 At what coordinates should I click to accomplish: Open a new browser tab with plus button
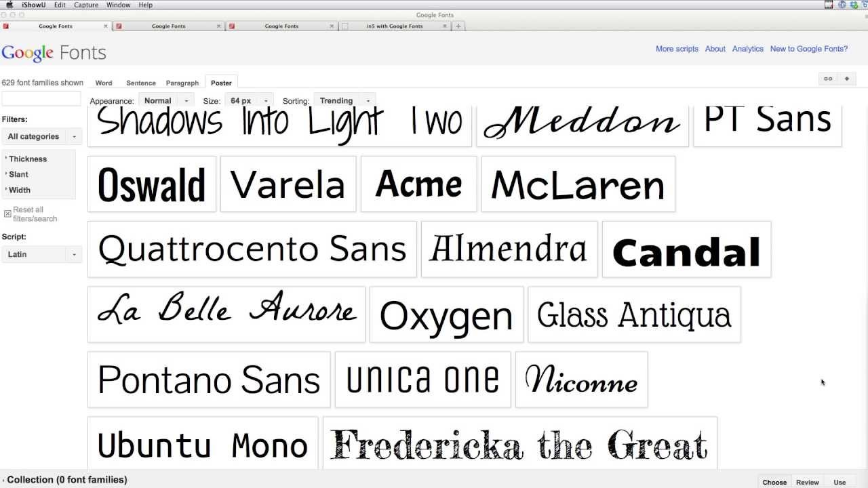click(x=458, y=26)
